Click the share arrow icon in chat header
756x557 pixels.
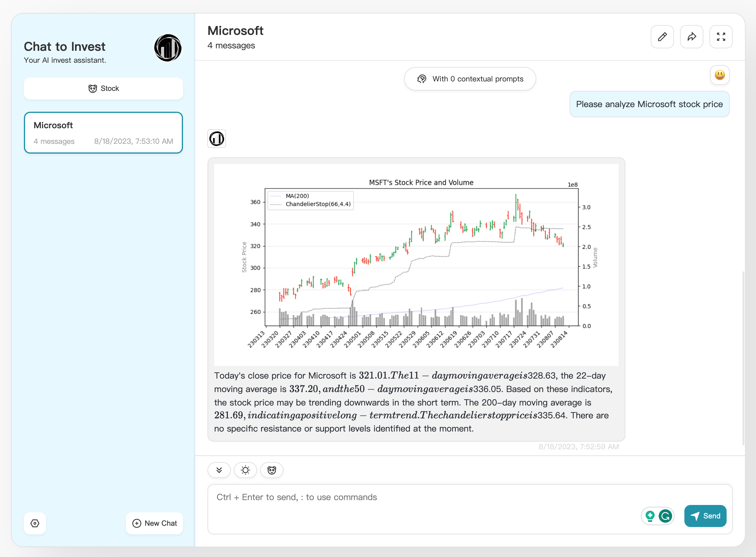click(x=691, y=37)
